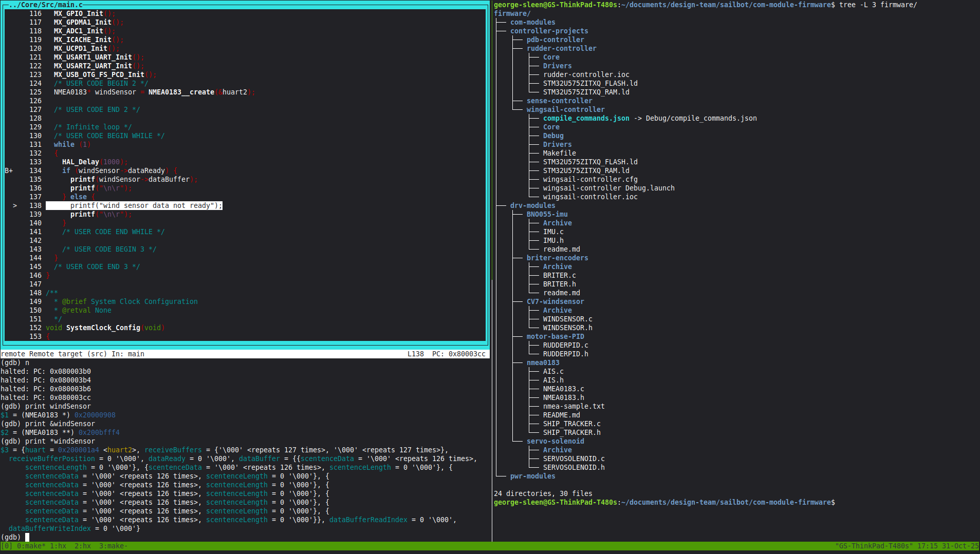The width and height of the screenshot is (980, 554).
Task: Click rudder-controller.ioc file name
Action: (x=586, y=74)
